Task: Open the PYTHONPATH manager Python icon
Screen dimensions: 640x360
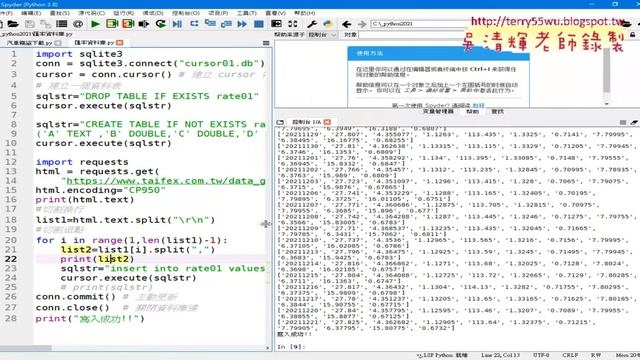Action: [x=327, y=24]
